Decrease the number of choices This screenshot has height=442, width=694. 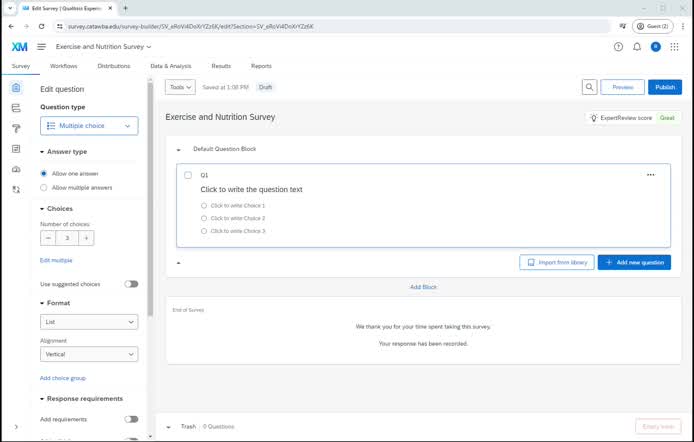pos(48,238)
